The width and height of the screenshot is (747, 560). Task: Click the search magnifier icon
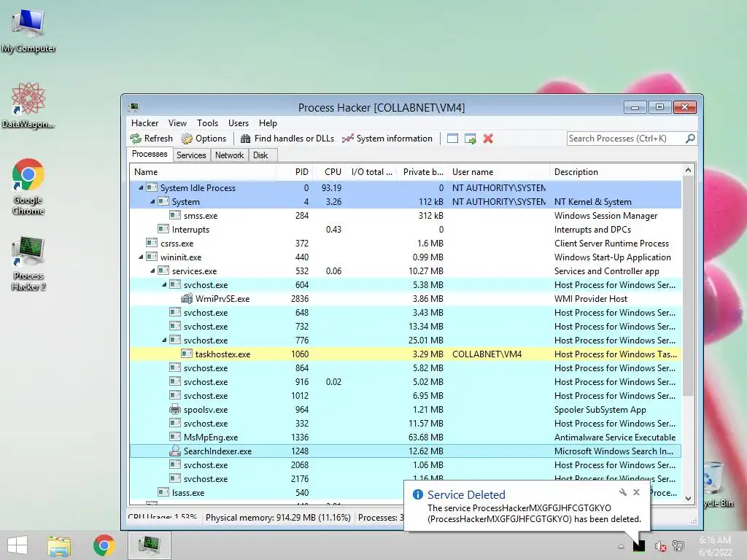coord(690,139)
